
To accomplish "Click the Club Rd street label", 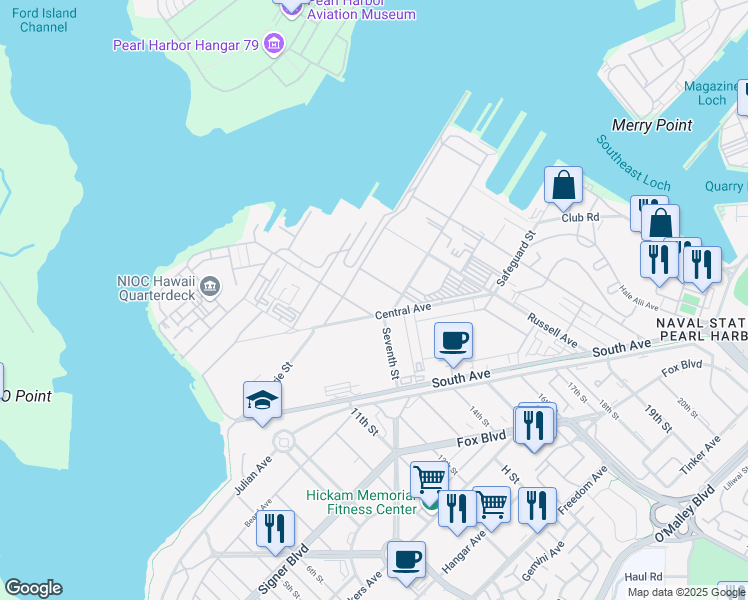I will (580, 217).
